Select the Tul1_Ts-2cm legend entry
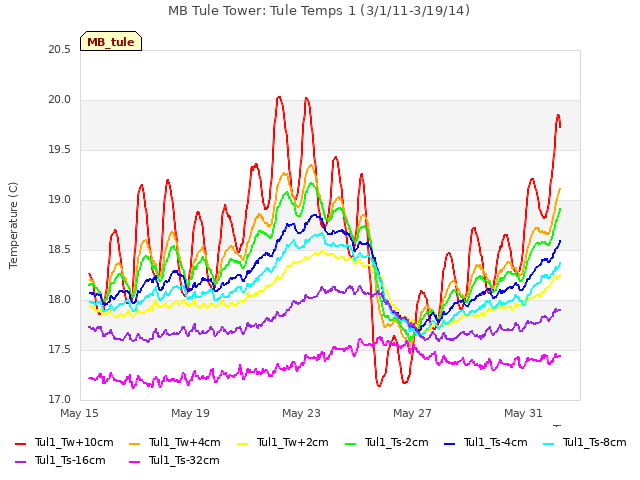Screen dimensions: 640x480 (387, 443)
